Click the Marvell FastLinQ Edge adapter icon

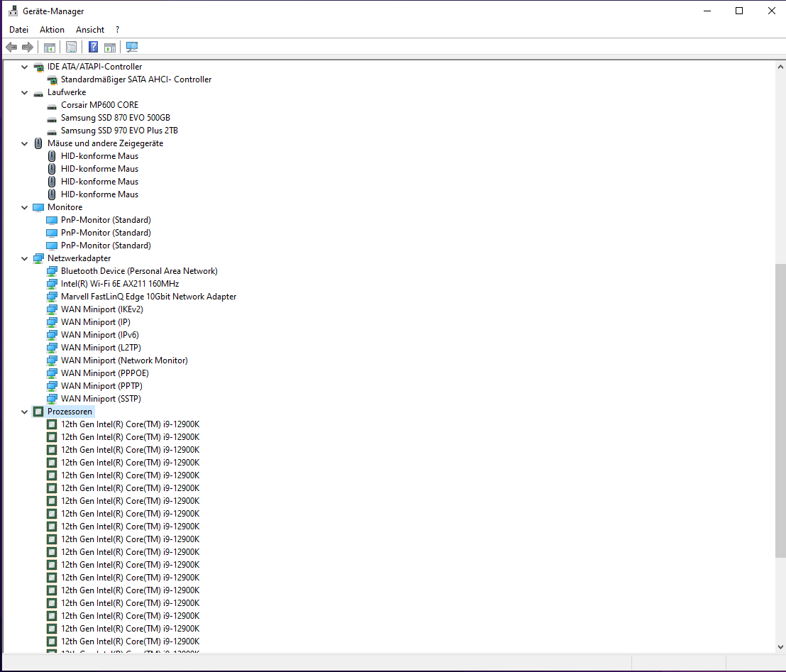tap(52, 297)
